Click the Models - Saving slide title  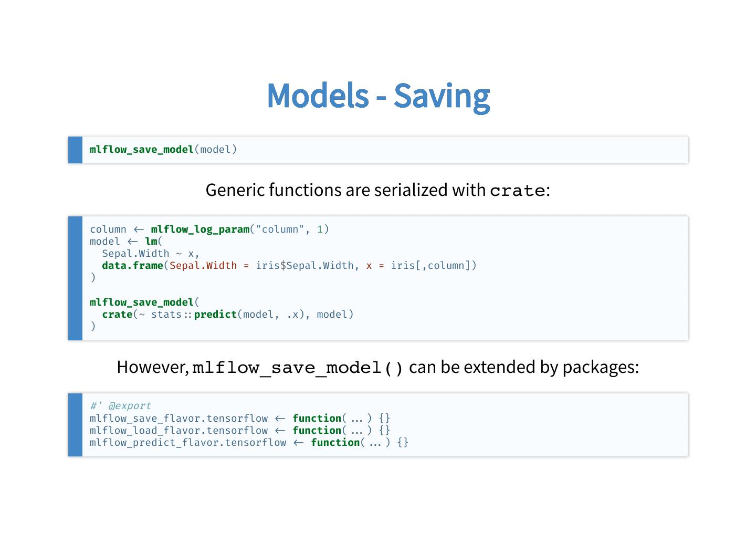point(378,95)
